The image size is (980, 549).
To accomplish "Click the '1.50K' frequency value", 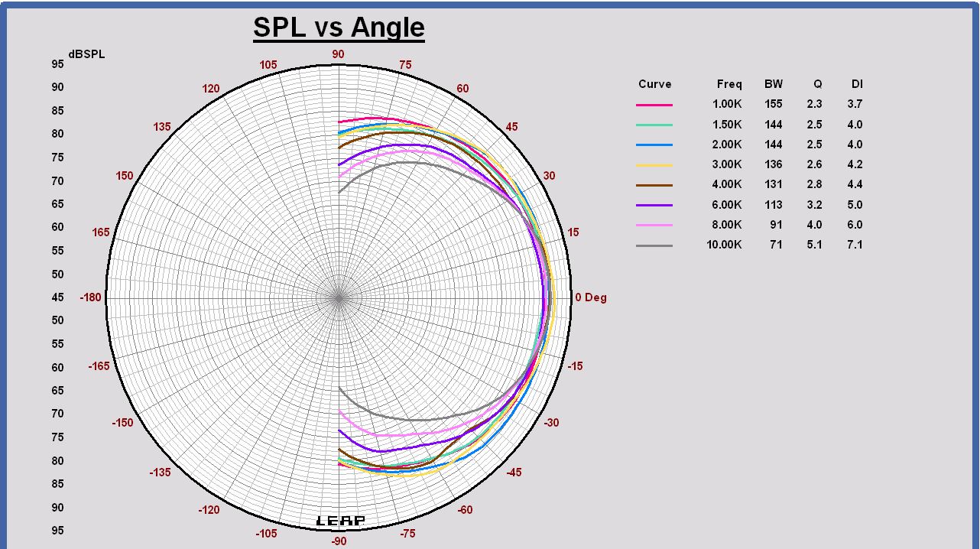I will (727, 124).
